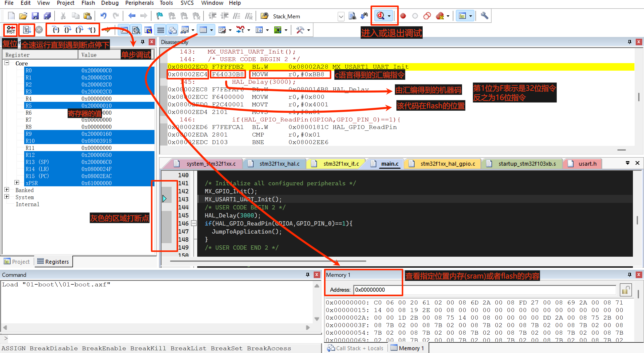644x353 pixels.
Task: Toggle the pin on the Registers panel
Action: 143,42
